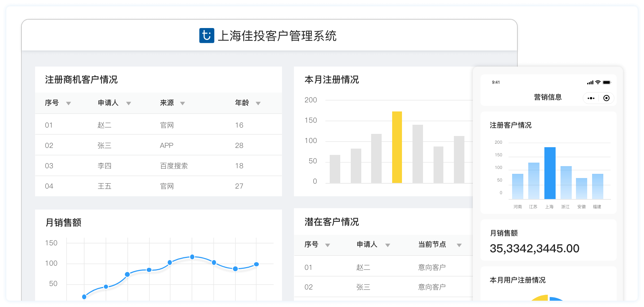Click the signal strength icon in the status bar
Screen dimensions: 644x307
click(x=590, y=83)
